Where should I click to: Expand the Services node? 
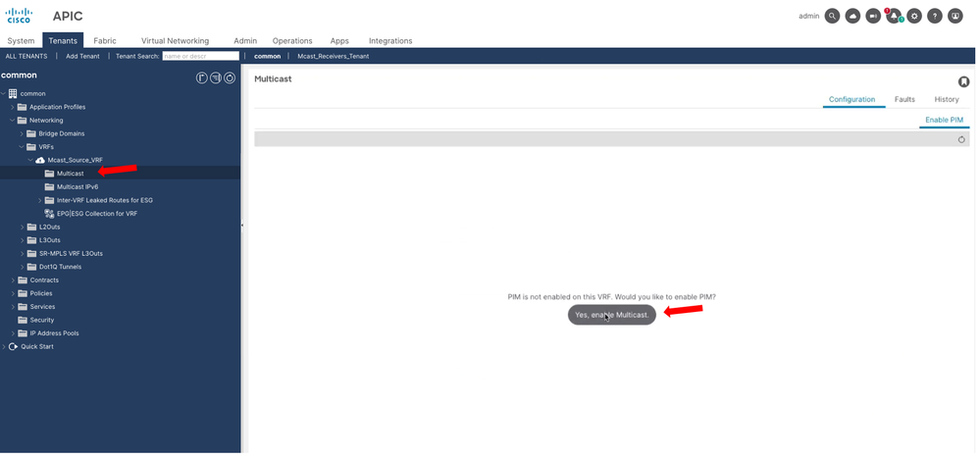tap(13, 307)
